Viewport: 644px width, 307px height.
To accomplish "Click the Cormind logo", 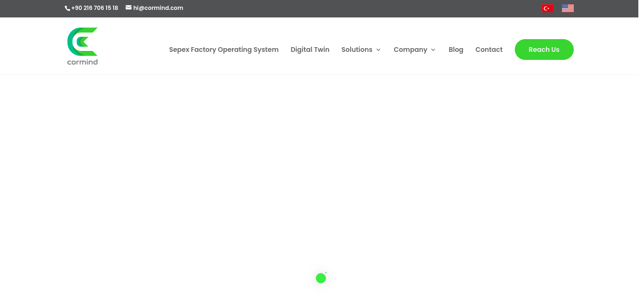I will coord(83,46).
